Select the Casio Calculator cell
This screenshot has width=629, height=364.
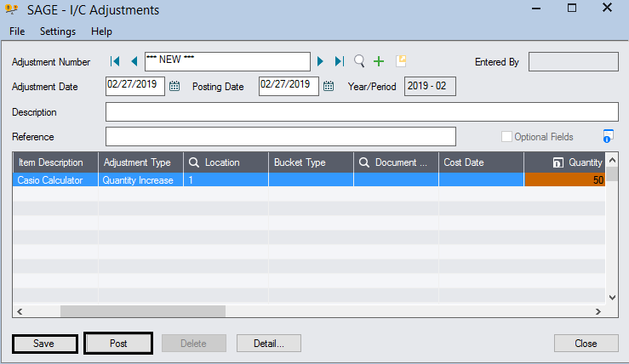[55, 180]
